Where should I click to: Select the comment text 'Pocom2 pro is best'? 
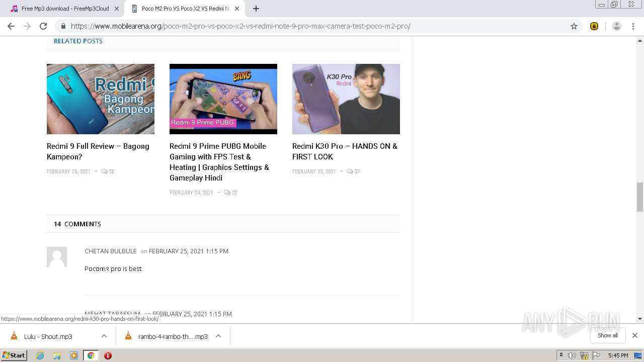(113, 269)
